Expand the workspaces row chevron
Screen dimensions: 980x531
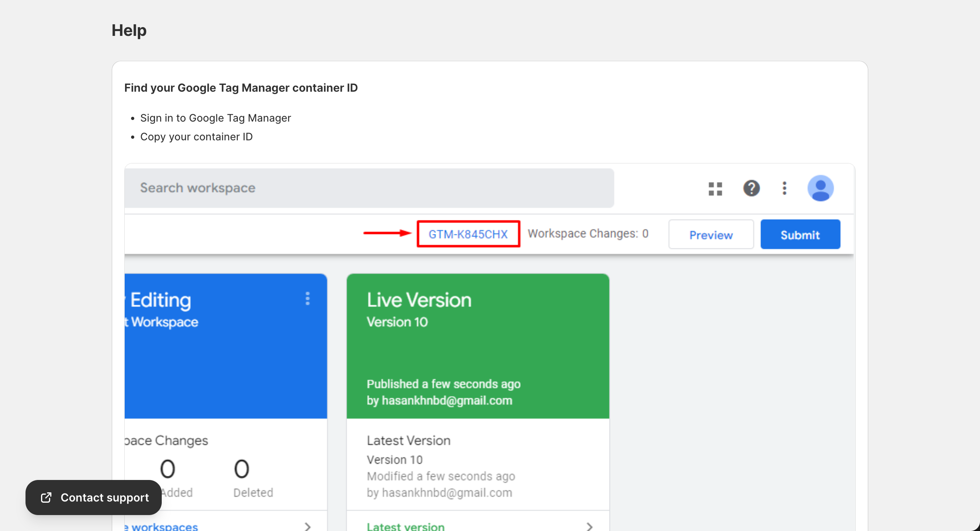coord(308,526)
